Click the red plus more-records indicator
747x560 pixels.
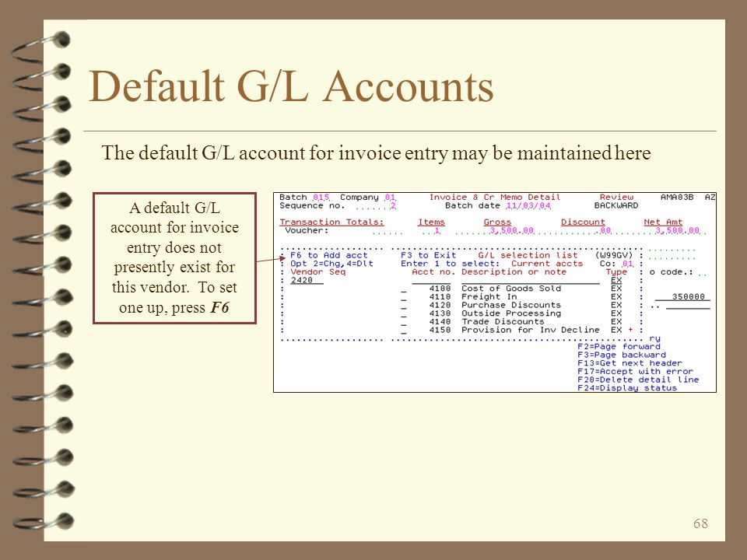click(x=630, y=330)
